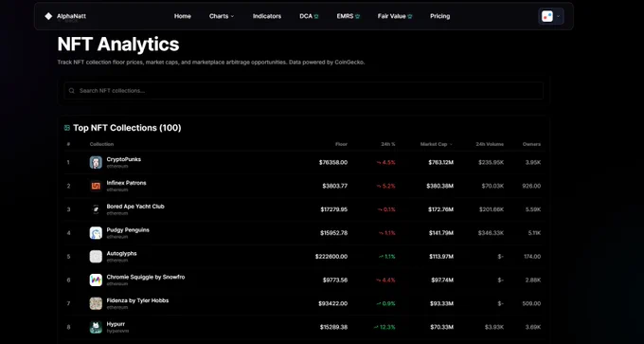
Task: Click the AlphaNatt diamond logo
Action: pos(48,16)
